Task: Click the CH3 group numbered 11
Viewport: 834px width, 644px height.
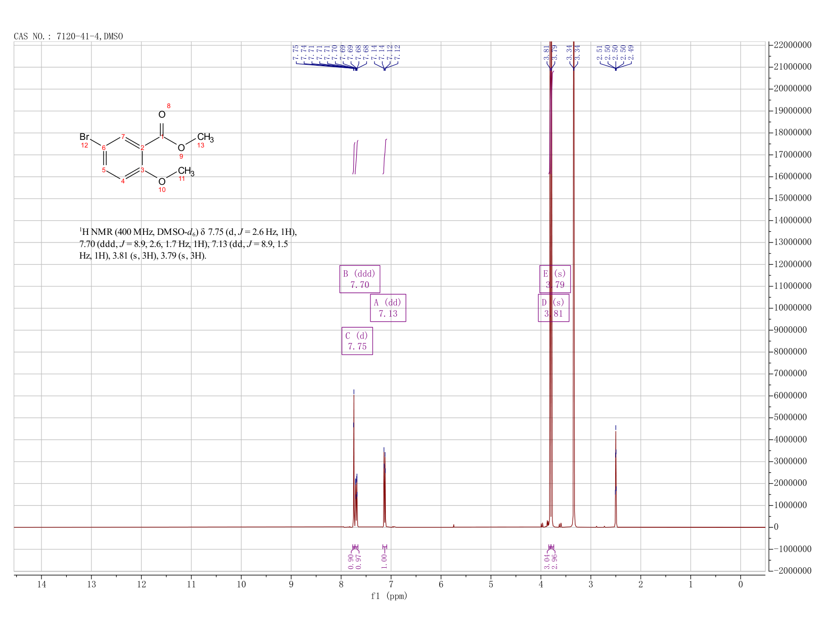Action: pyautogui.click(x=186, y=171)
